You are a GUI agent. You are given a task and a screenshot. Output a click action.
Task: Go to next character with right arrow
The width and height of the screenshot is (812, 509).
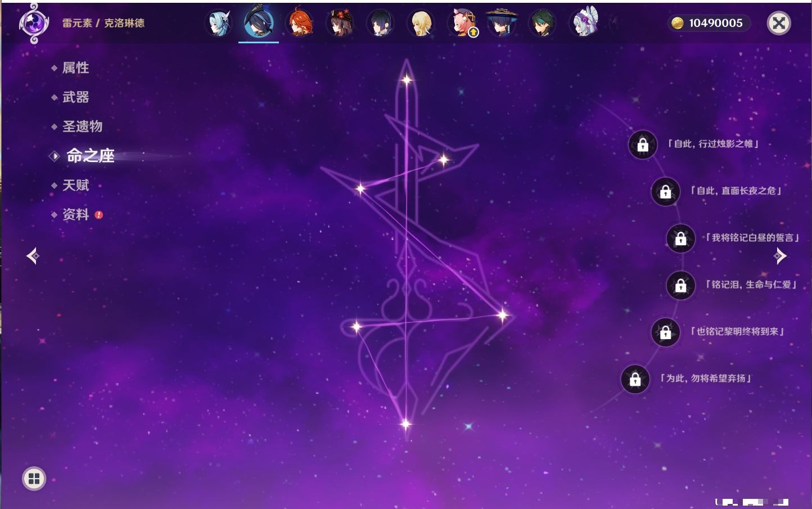click(x=780, y=256)
